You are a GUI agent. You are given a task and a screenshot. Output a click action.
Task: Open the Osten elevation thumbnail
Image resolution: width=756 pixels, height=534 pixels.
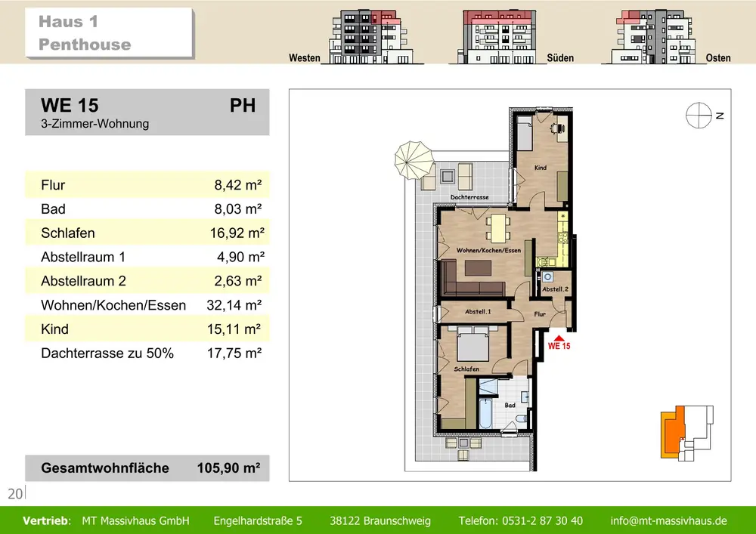coord(652,38)
